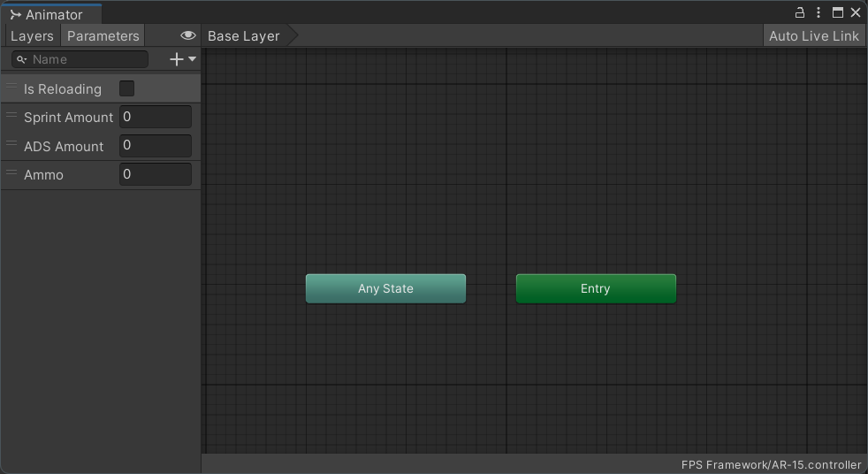Image resolution: width=868 pixels, height=474 pixels.
Task: Click the search magnifier icon in the parameter filter
Action: coord(22,59)
